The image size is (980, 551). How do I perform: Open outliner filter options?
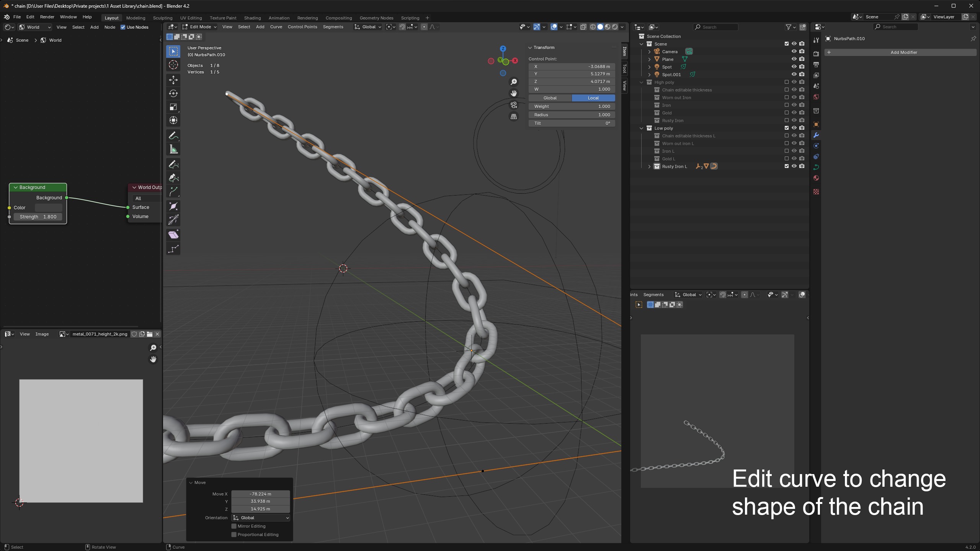(x=791, y=27)
